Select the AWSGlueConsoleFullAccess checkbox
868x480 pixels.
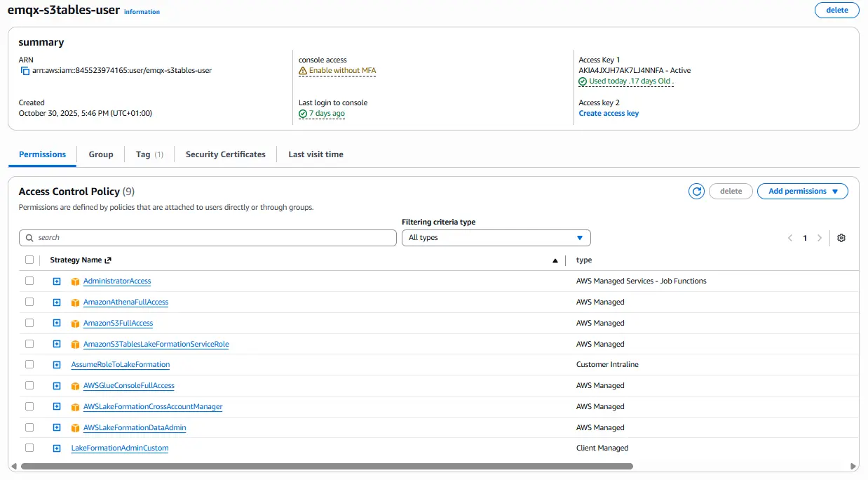pos(29,385)
